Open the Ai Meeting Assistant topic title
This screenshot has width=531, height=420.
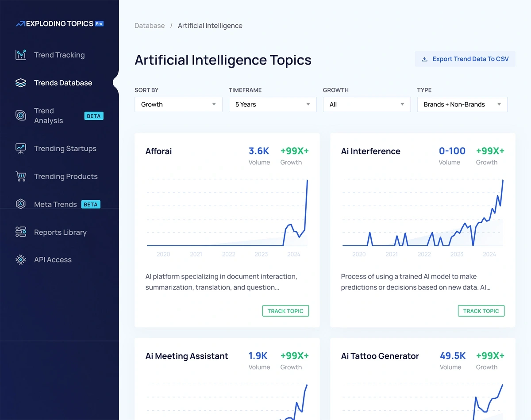pos(187,356)
